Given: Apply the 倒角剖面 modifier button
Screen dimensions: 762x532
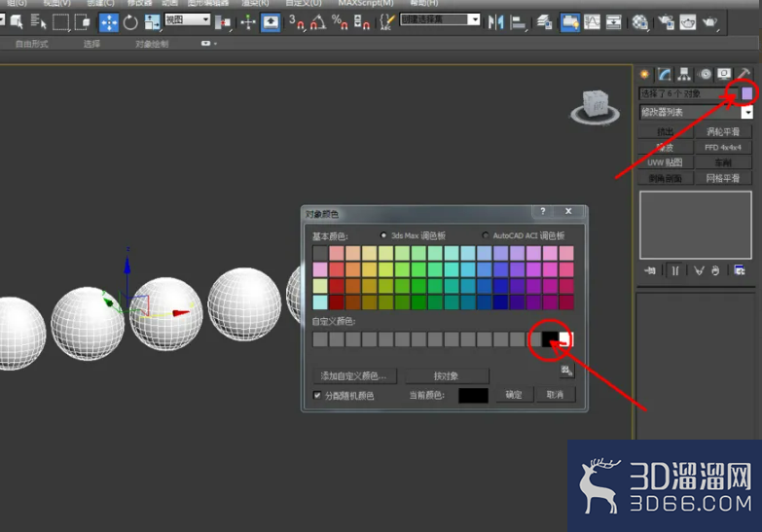Looking at the screenshot, I should click(x=666, y=178).
